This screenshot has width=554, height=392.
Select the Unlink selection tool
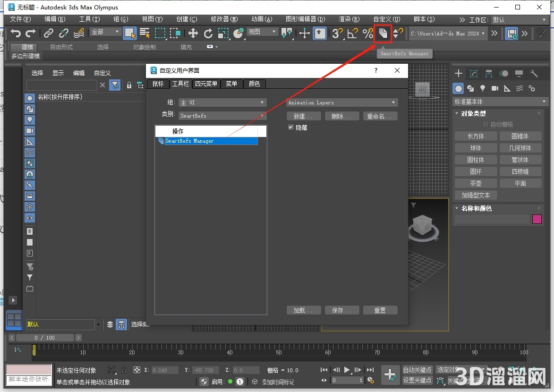pos(64,33)
